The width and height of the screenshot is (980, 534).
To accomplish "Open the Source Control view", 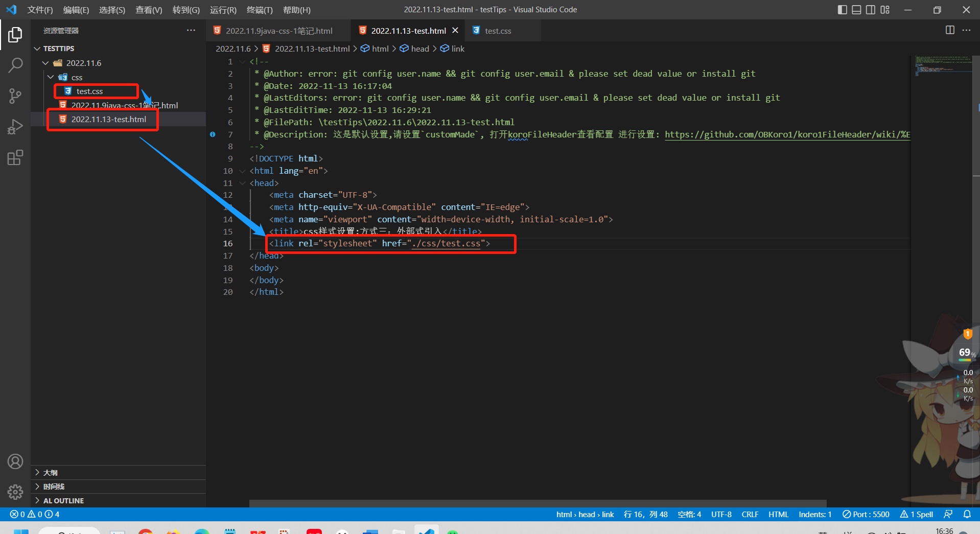I will click(x=15, y=96).
